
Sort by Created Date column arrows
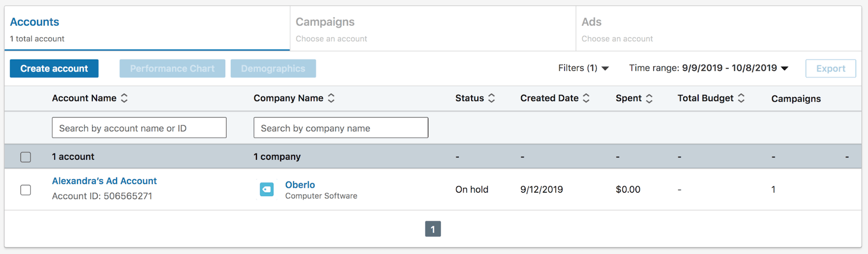click(x=586, y=98)
